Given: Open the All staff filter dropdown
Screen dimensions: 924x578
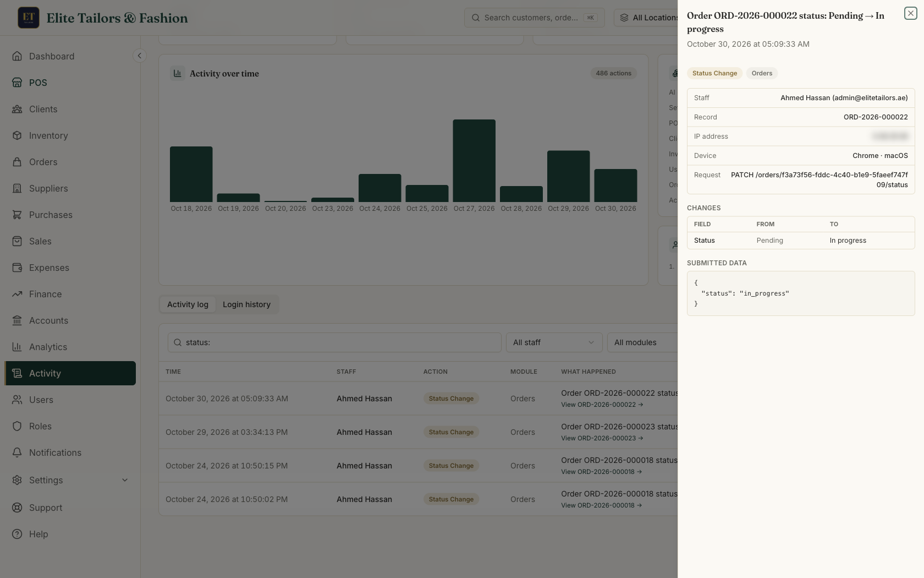Looking at the screenshot, I should pos(554,342).
